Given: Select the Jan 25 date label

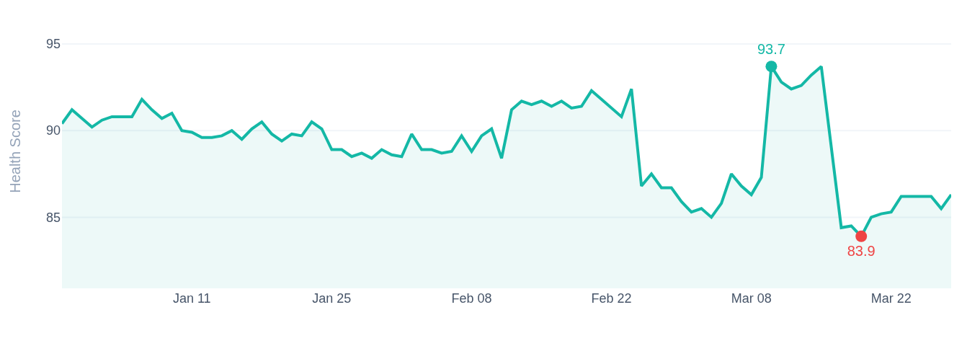Looking at the screenshot, I should pos(331,298).
